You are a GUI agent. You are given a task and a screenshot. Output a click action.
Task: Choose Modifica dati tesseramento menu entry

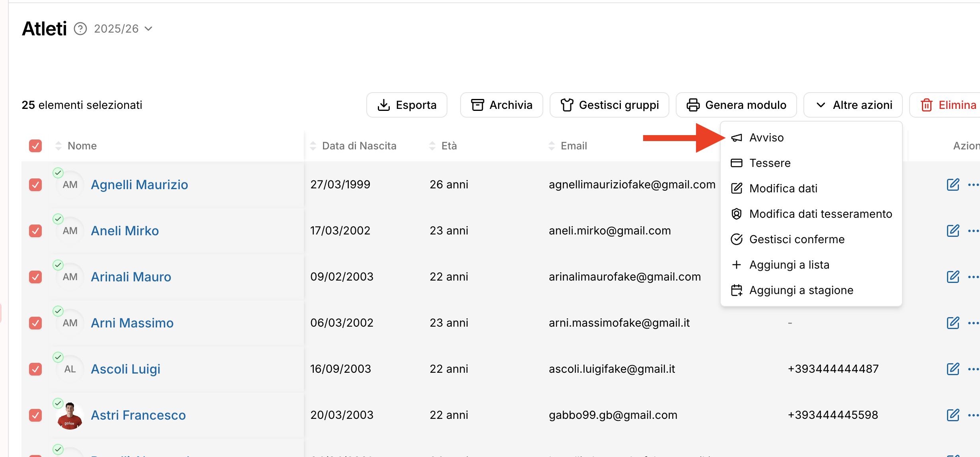coord(820,214)
